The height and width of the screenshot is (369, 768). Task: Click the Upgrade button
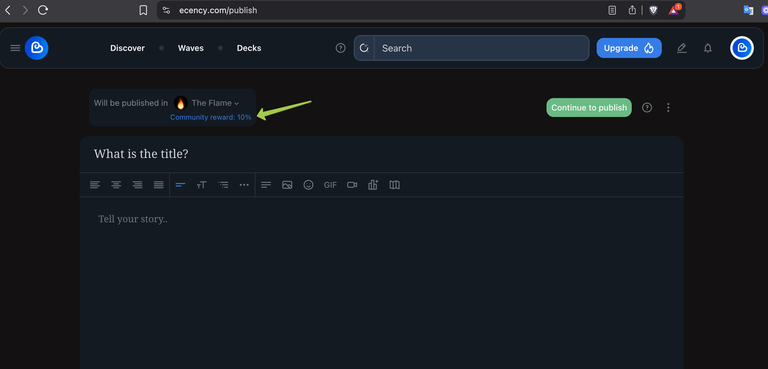pos(629,48)
